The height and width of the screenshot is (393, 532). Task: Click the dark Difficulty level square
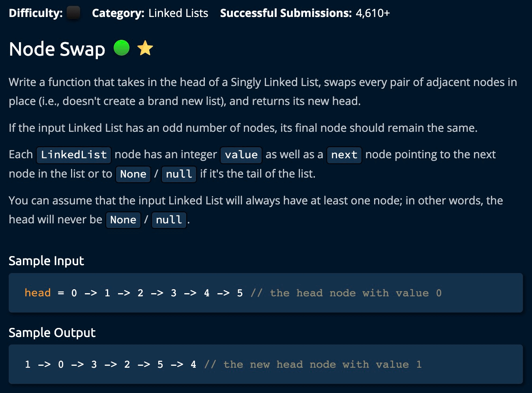pos(73,13)
